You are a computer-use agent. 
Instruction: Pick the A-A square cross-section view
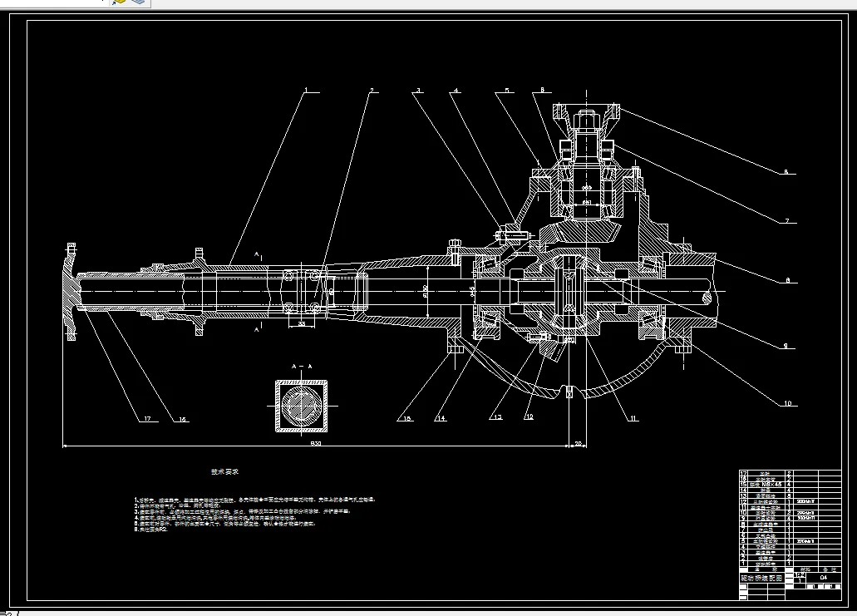click(302, 407)
